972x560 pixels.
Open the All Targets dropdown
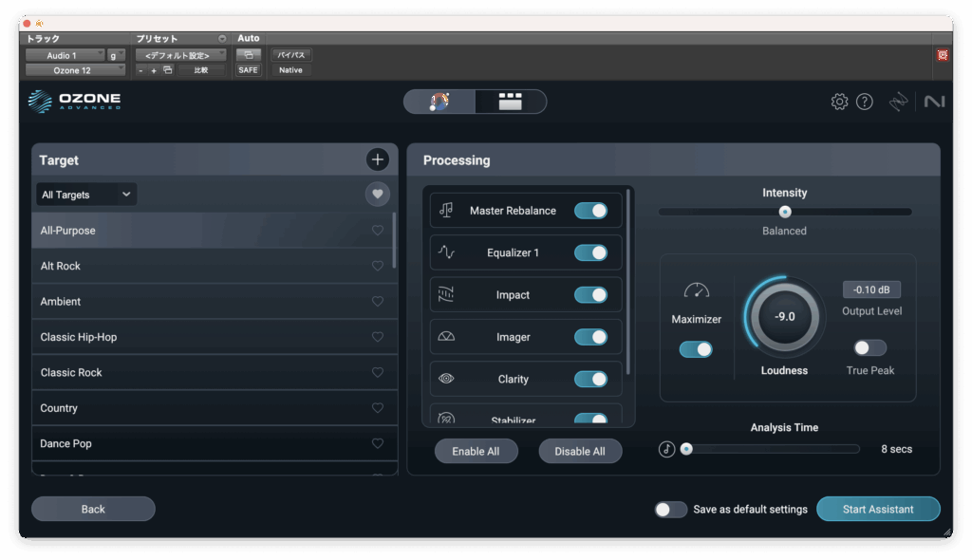pyautogui.click(x=85, y=195)
